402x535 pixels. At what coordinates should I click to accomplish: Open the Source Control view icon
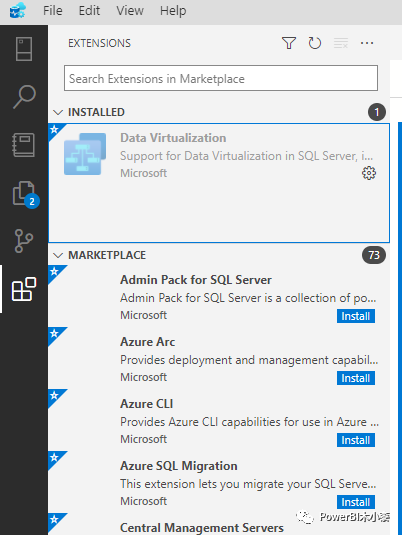(x=24, y=241)
